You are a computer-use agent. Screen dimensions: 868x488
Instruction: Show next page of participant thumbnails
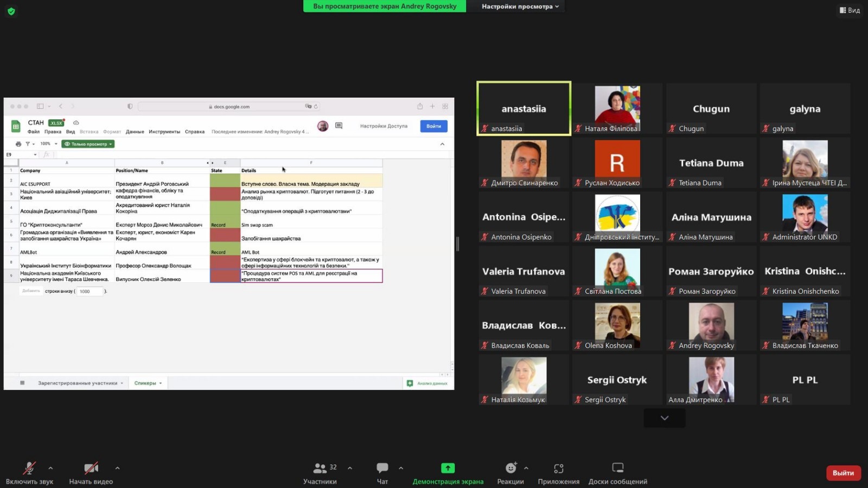pyautogui.click(x=665, y=418)
